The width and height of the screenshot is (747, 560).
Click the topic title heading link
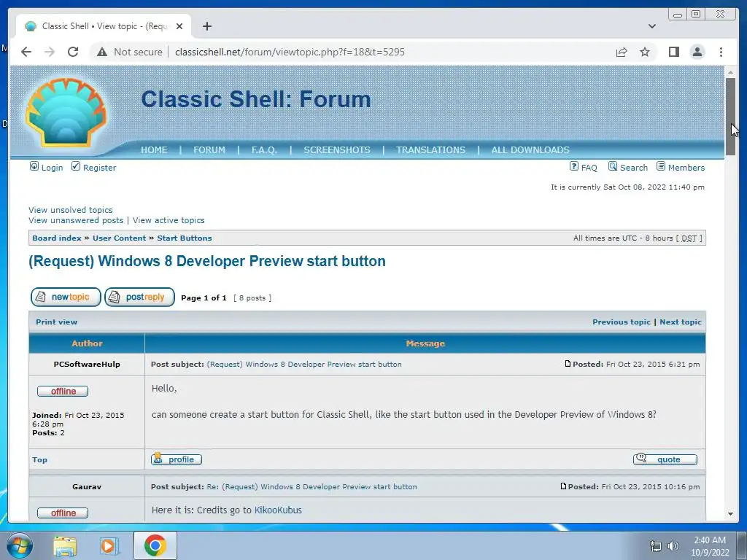(207, 261)
